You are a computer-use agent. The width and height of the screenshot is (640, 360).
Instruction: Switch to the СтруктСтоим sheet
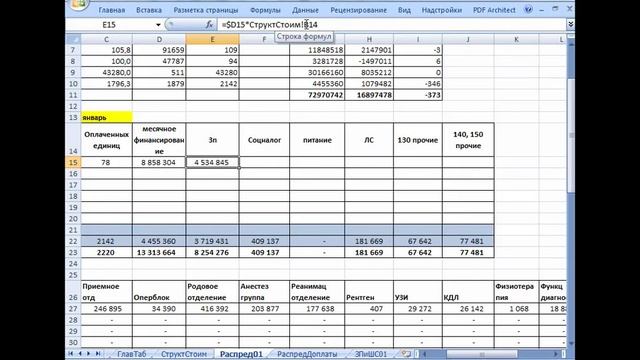coord(184,354)
